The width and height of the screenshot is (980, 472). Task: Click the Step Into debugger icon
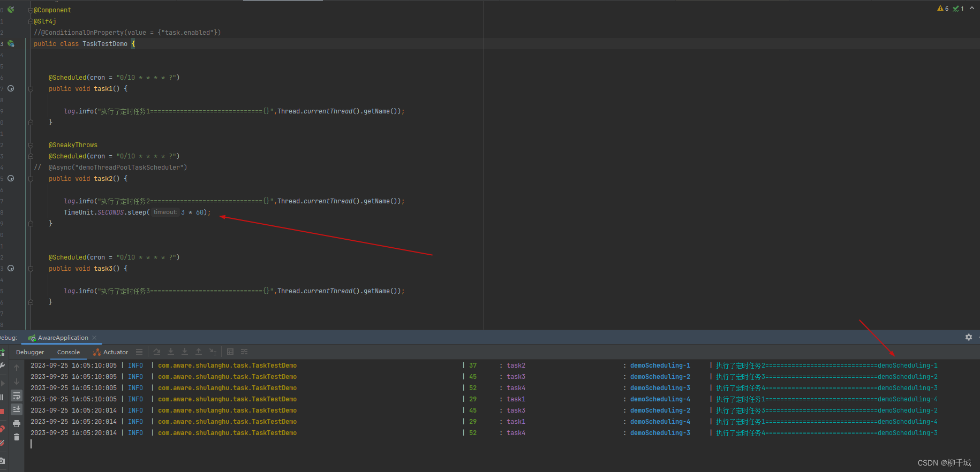(171, 352)
